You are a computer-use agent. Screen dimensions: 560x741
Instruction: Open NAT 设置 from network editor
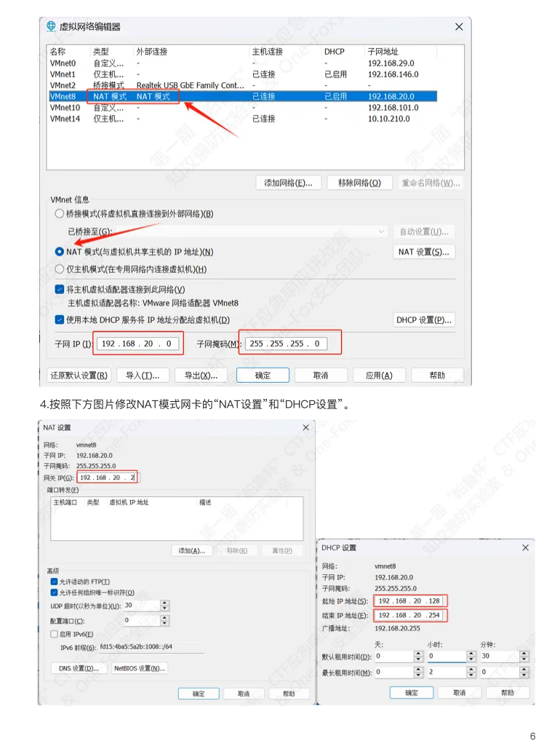pyautogui.click(x=424, y=252)
